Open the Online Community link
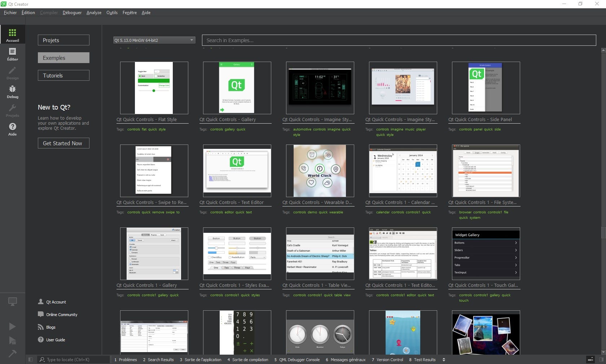The image size is (606, 364). click(62, 315)
